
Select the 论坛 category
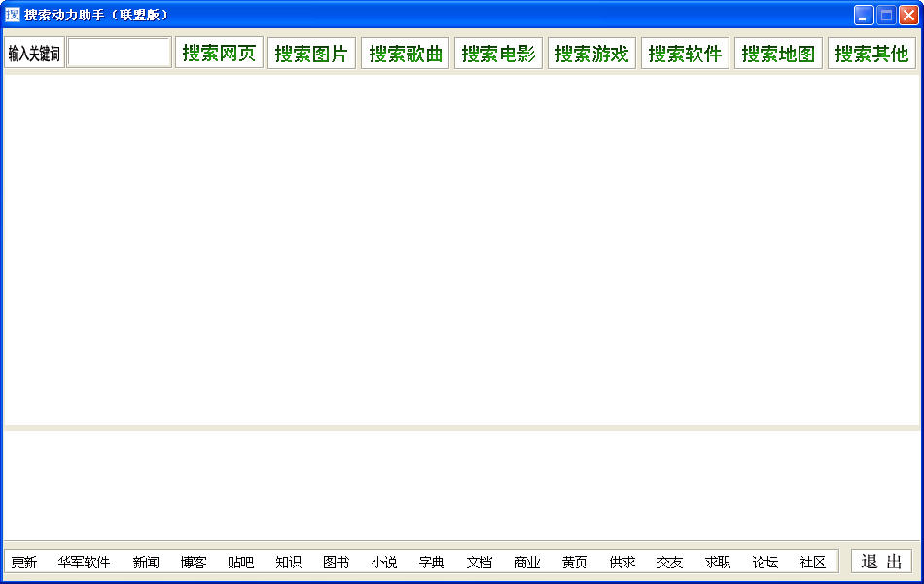pyautogui.click(x=765, y=563)
